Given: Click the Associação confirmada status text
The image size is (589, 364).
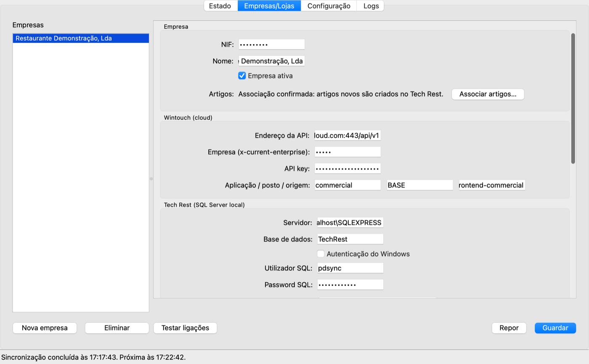Looking at the screenshot, I should 341,94.
